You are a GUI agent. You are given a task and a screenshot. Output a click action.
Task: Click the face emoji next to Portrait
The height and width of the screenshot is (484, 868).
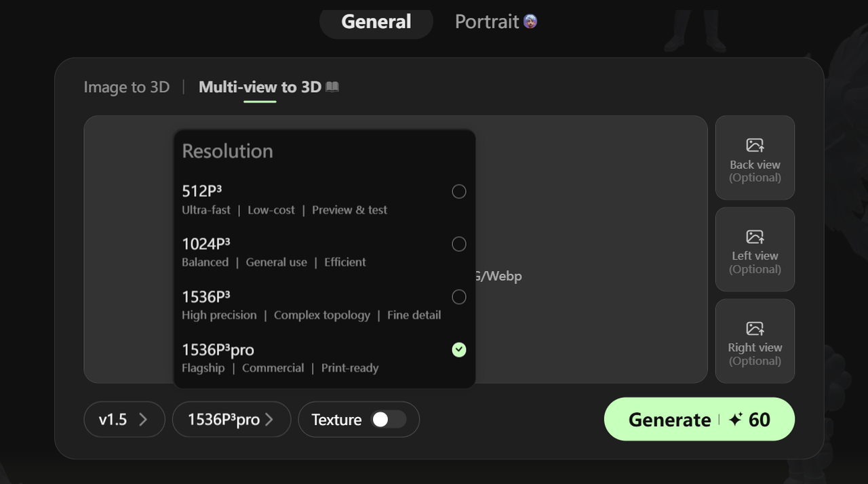[531, 21]
